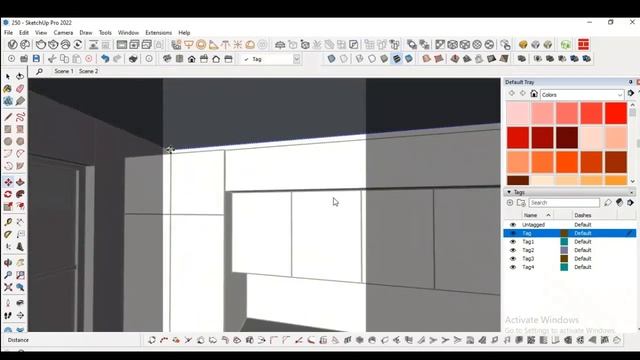Click the Cut scissors icon
The height and width of the screenshot is (360, 640).
pos(52,59)
